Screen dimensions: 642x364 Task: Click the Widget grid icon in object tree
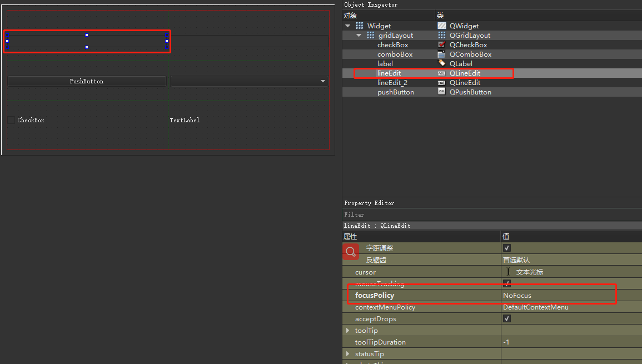point(360,26)
